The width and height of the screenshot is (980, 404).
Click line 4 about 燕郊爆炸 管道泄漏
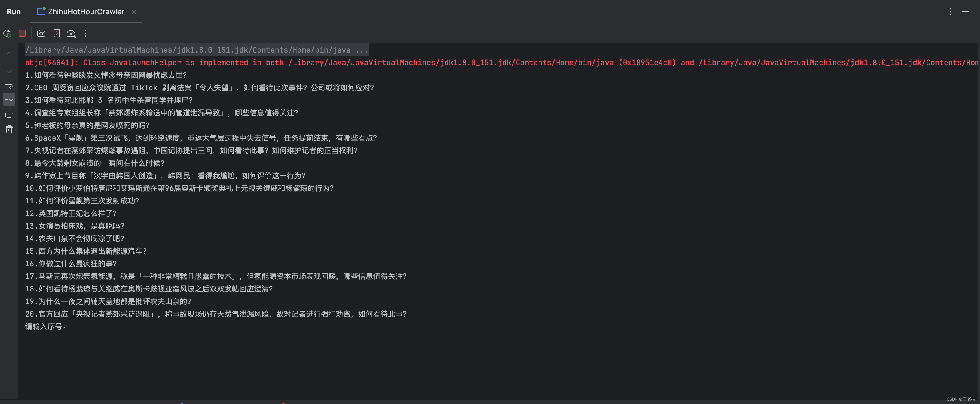[x=162, y=113]
